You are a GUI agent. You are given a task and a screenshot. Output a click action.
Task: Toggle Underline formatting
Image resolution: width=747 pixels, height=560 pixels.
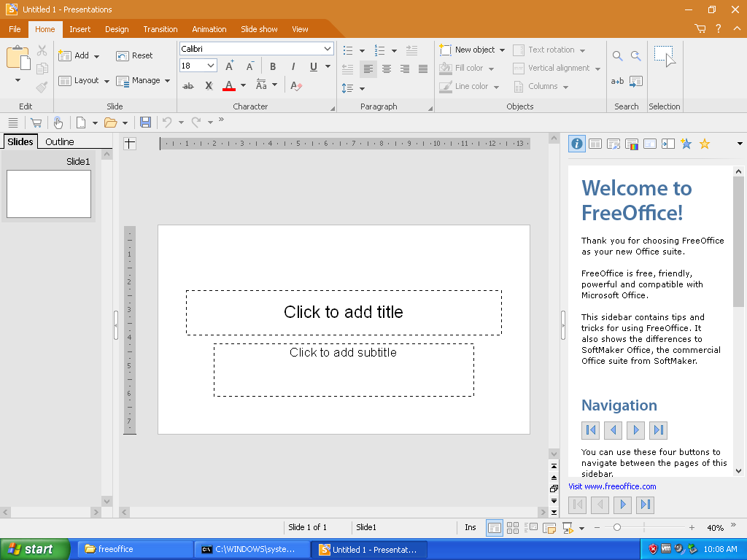314,66
